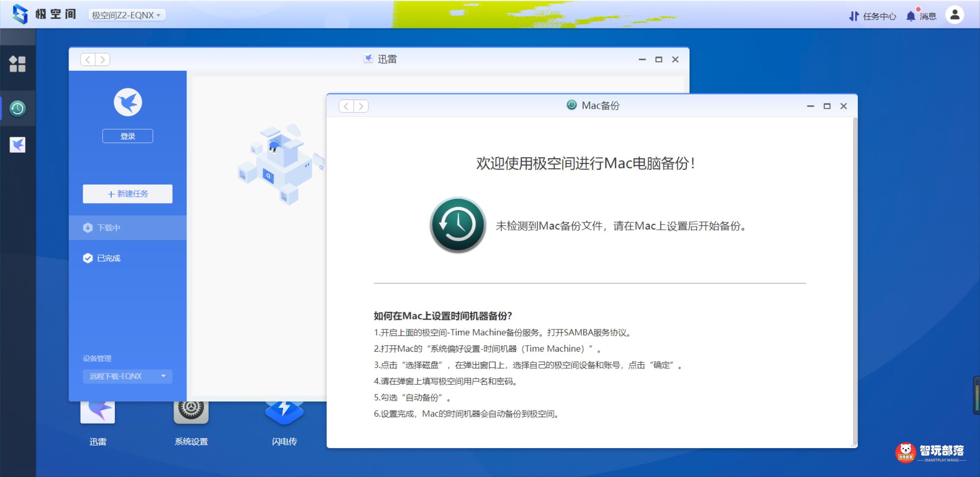Minimize the 迅雷 window
980x477 pixels.
click(x=642, y=59)
